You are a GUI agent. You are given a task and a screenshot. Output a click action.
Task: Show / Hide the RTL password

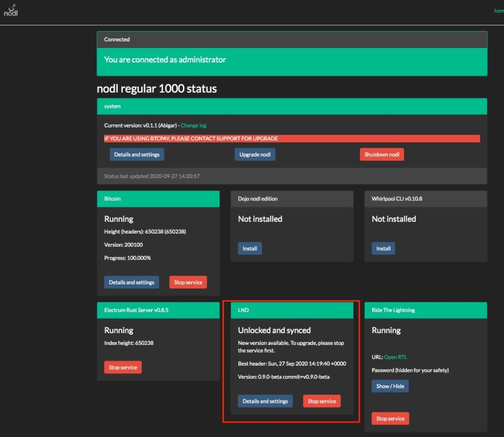pyautogui.click(x=390, y=386)
